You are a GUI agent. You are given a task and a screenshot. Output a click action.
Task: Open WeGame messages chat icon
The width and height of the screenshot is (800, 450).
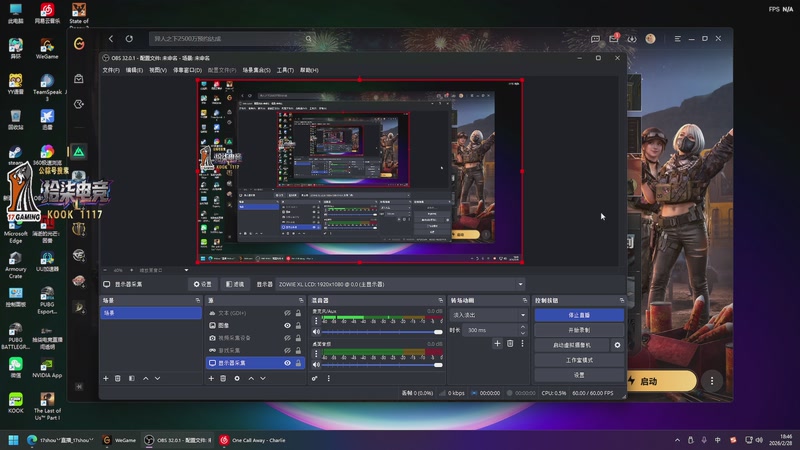(595, 39)
